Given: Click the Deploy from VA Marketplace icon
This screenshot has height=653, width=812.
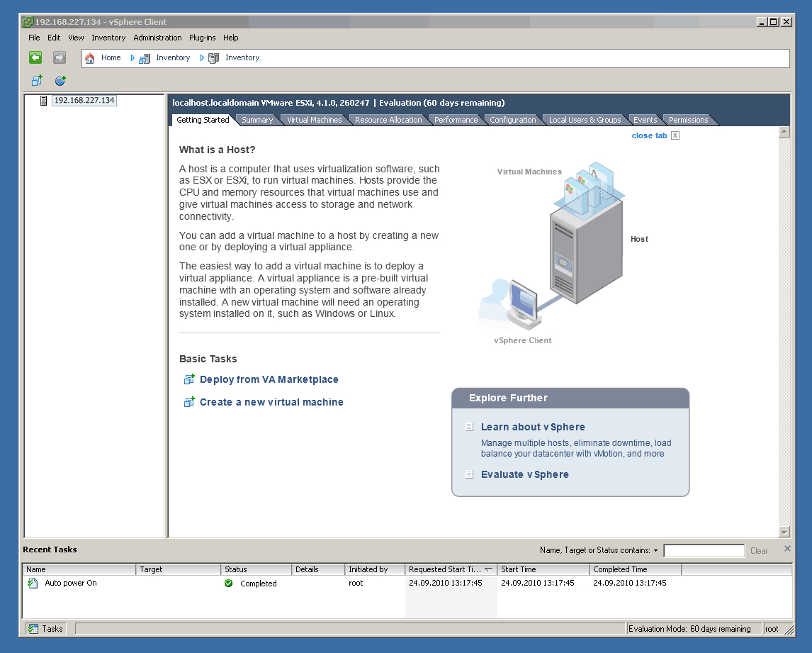Looking at the screenshot, I should click(189, 379).
